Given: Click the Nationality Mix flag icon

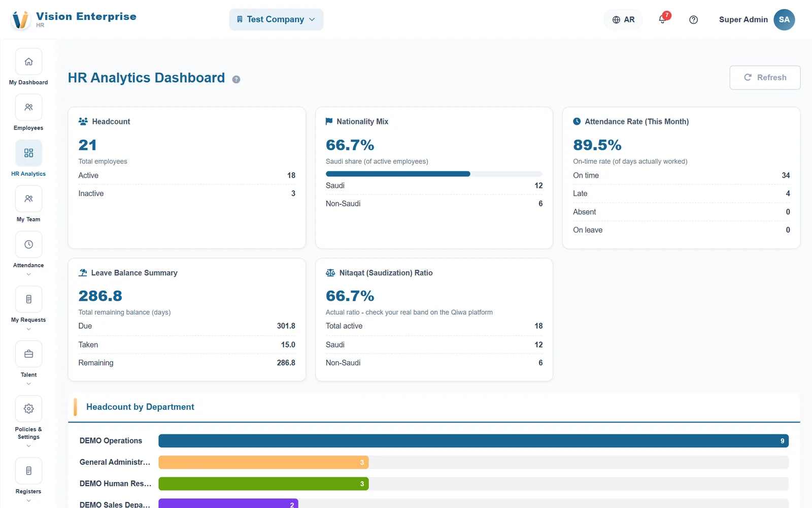Looking at the screenshot, I should (329, 121).
